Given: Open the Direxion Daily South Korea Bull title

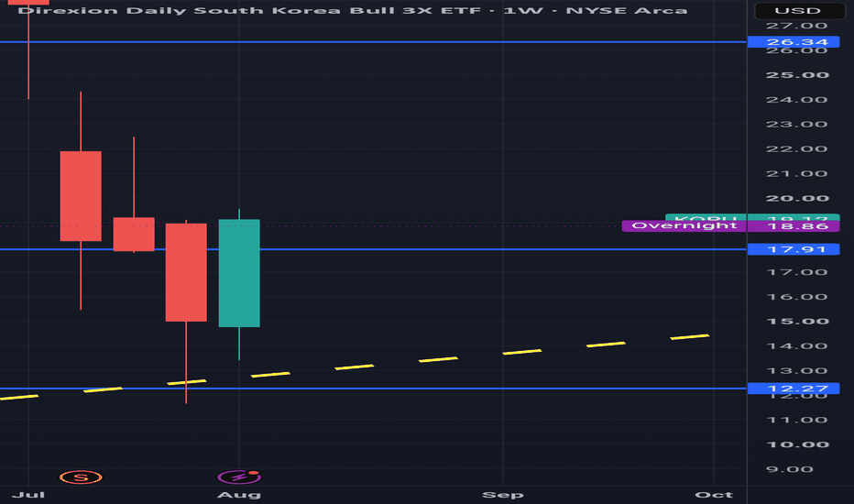Looking at the screenshot, I should click(353, 10).
